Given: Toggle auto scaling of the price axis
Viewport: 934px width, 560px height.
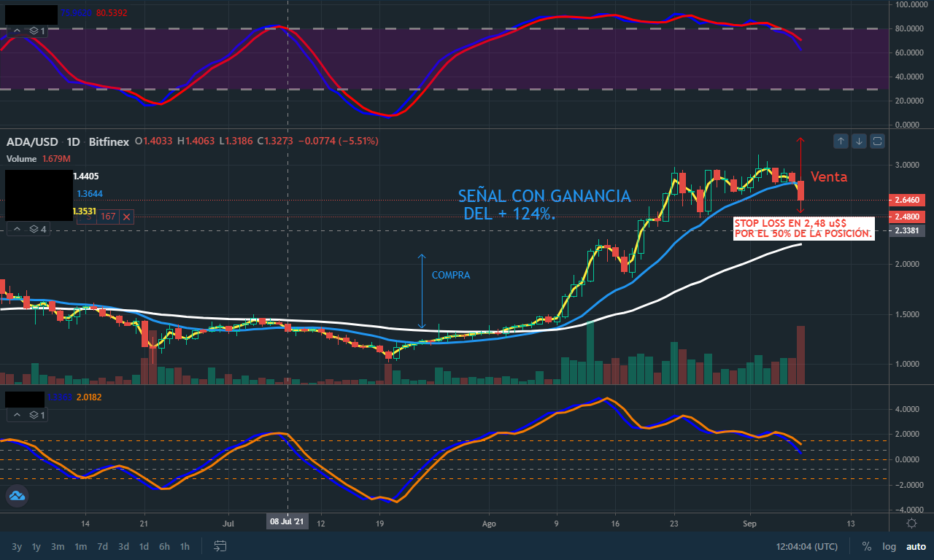Looking at the screenshot, I should point(916,546).
